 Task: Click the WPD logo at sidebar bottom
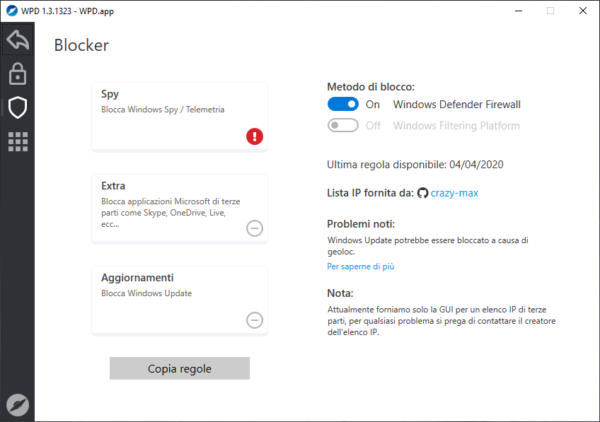(18, 405)
